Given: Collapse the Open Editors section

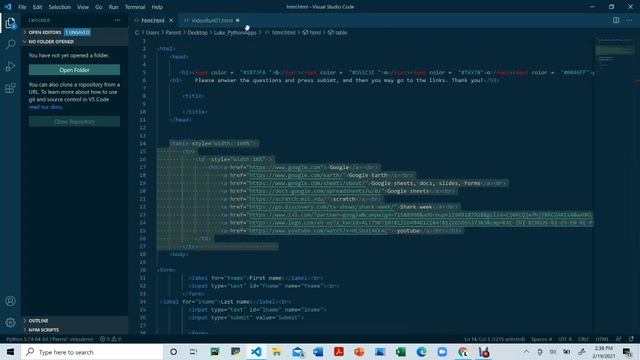Looking at the screenshot, I should tap(75, 32).
